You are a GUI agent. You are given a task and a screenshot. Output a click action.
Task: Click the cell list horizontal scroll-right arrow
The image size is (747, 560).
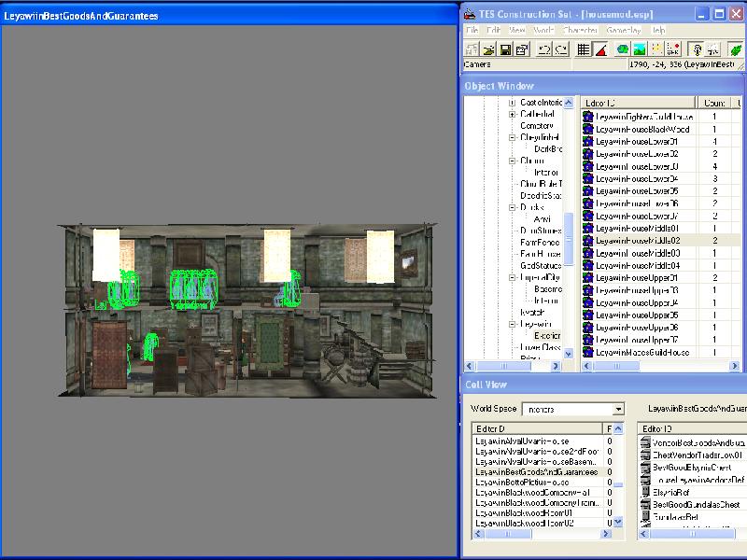606,534
